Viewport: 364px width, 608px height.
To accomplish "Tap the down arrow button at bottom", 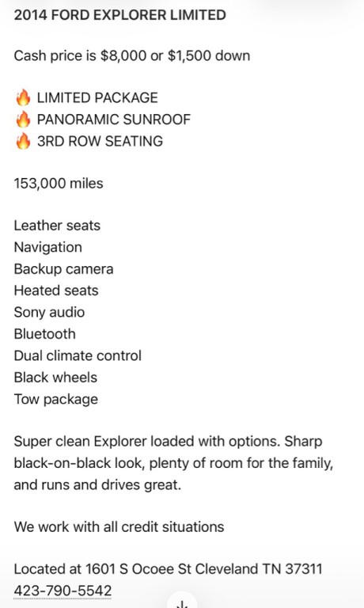I will pos(182,602).
